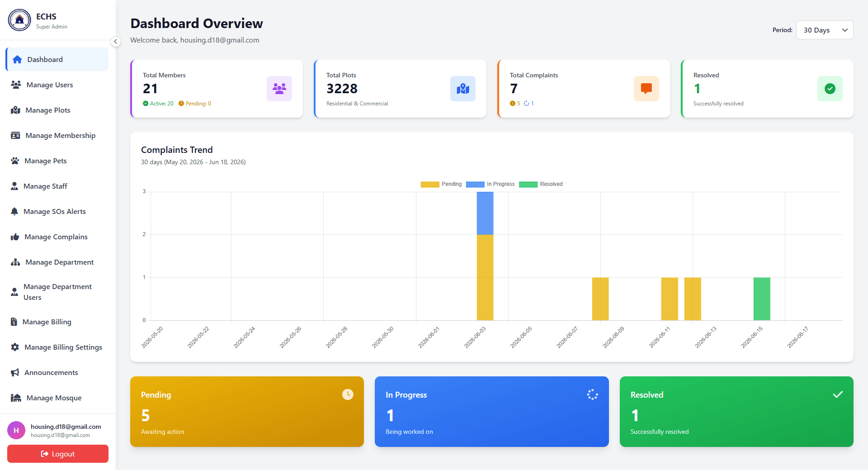Click the red Logout button

(x=58, y=454)
